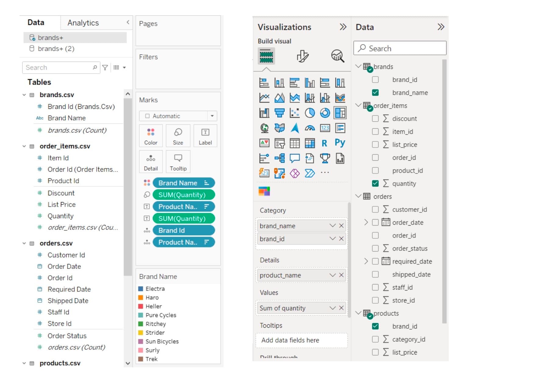Choose the Table visual icon
The image size is (549, 392).
pos(295,143)
